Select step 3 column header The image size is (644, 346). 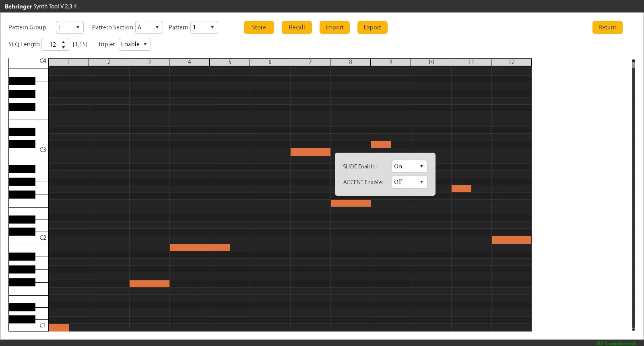pyautogui.click(x=149, y=62)
